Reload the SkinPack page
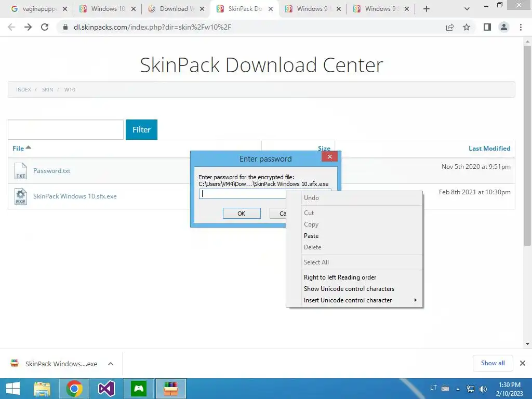Image resolution: width=532 pixels, height=399 pixels. pyautogui.click(x=45, y=27)
